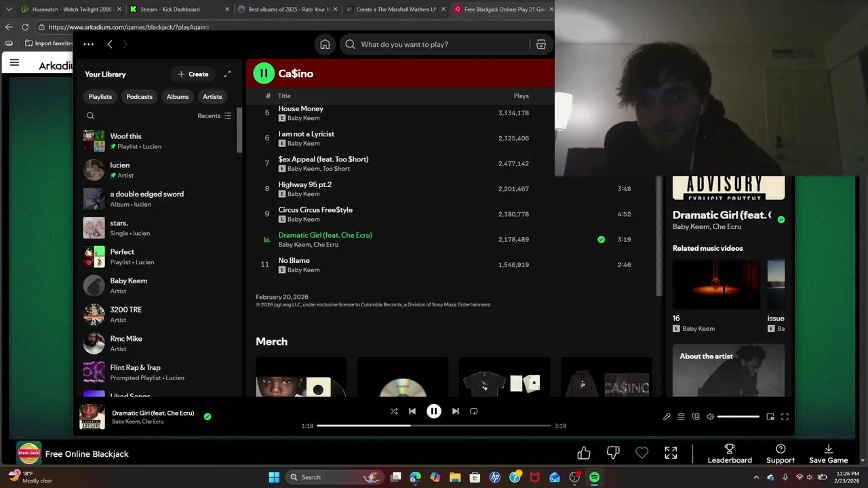Open Spotify three-dot menu

[x=88, y=44]
